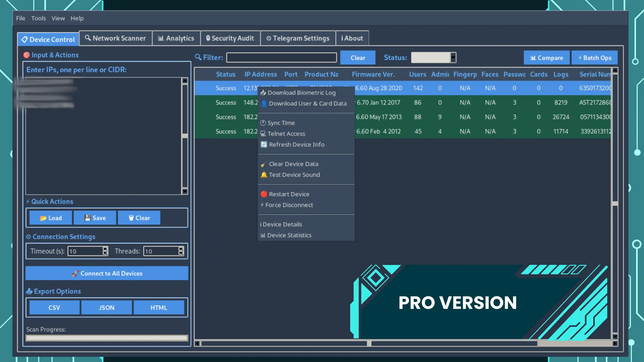The width and height of the screenshot is (644, 362).
Task: Open the Status filter dropdown
Action: pos(453,58)
